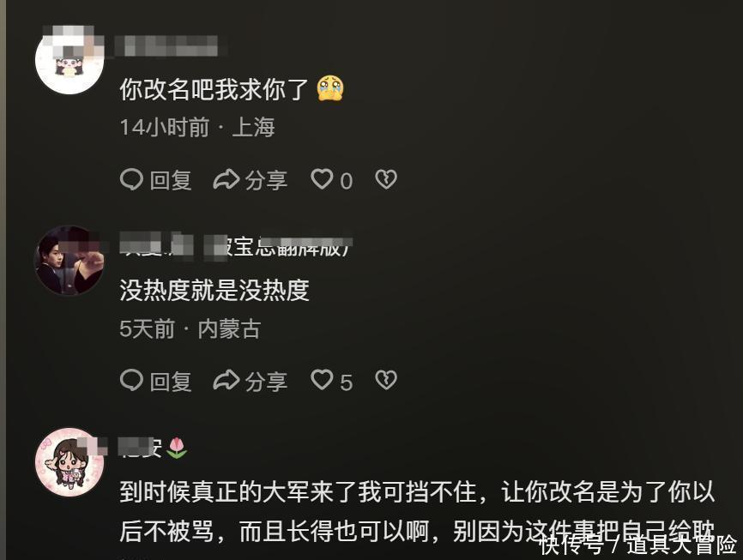Open second commenter's couple photo avatar
743x560 pixels.
click(x=69, y=260)
